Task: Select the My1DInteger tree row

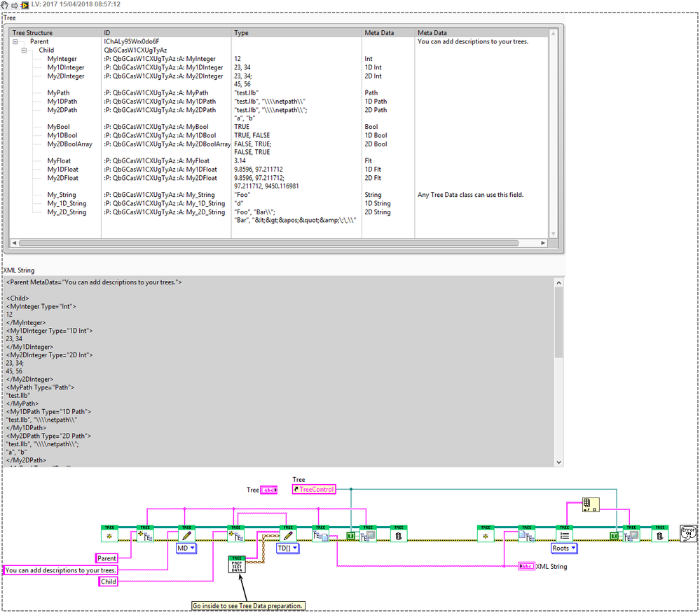Action: click(x=279, y=67)
